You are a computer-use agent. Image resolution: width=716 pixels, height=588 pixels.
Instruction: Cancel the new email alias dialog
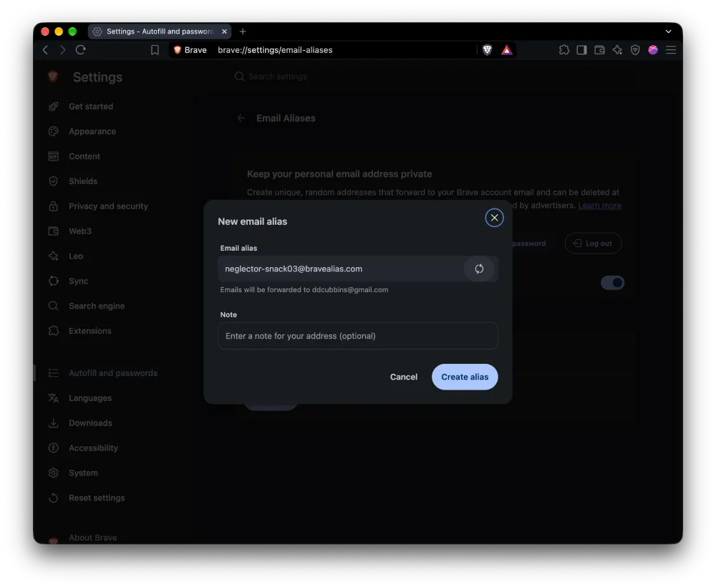click(x=404, y=377)
